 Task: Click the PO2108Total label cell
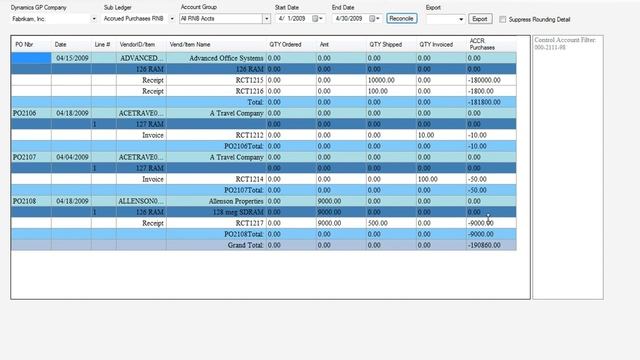tap(216, 235)
